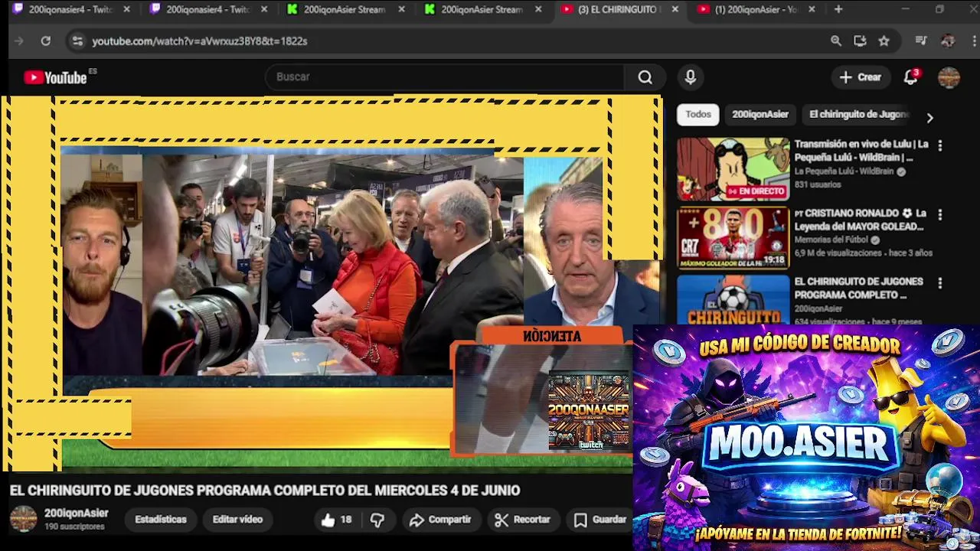Open options menu for Cristiano Ronaldo video
Image resolution: width=980 pixels, height=551 pixels.
tap(940, 214)
